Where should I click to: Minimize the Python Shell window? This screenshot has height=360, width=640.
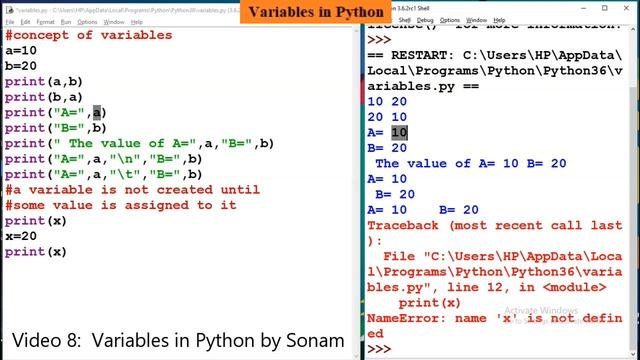[x=584, y=8]
